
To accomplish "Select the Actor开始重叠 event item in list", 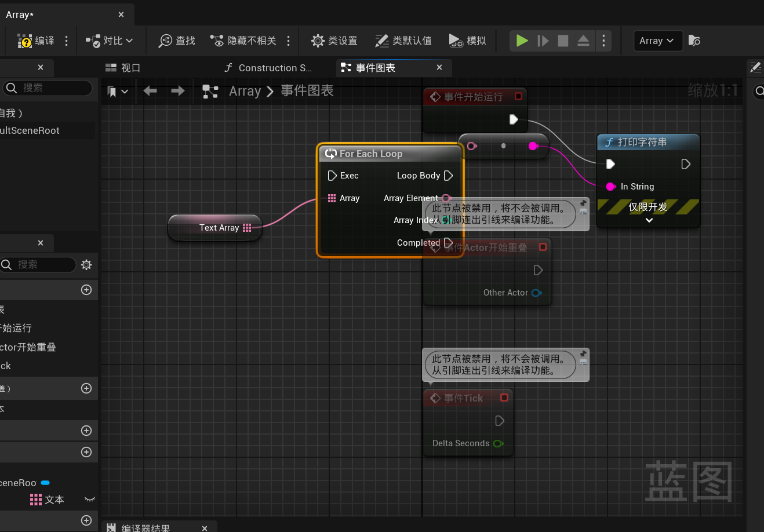I will tap(28, 347).
